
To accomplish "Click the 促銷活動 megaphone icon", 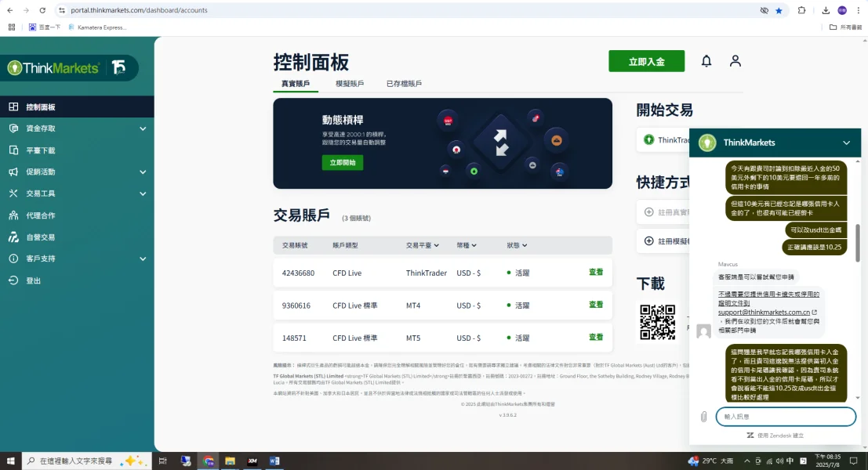I will click(x=13, y=172).
